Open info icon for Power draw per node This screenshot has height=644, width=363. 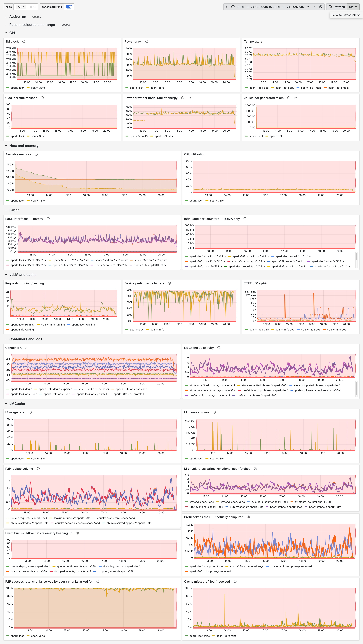[x=183, y=98]
